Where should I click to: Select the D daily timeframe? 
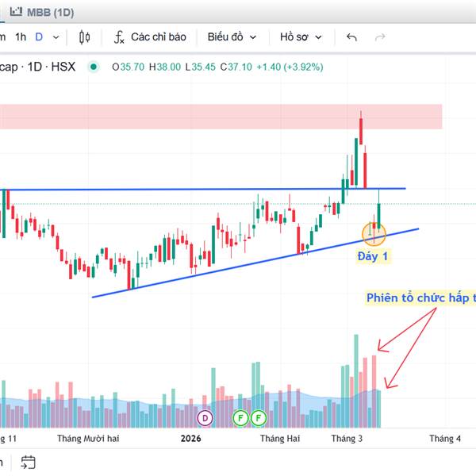[x=39, y=37]
